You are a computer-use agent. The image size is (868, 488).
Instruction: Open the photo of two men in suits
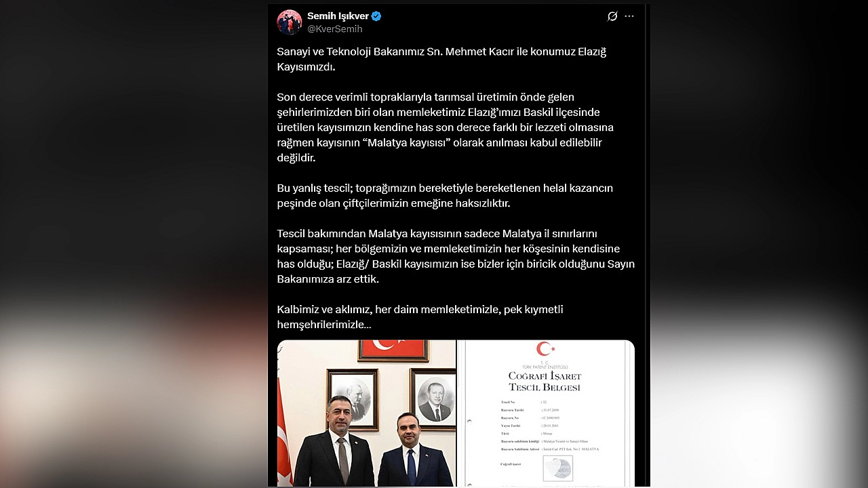pos(366,413)
